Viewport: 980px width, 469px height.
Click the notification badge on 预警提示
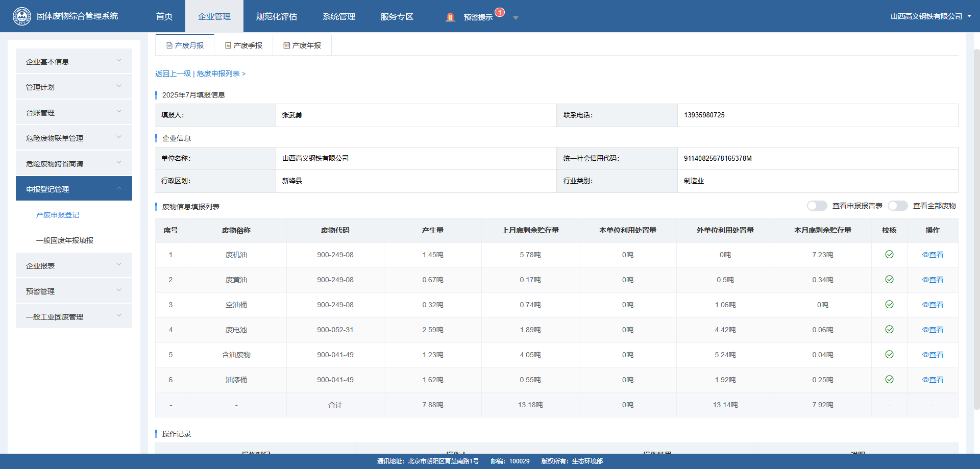(x=500, y=12)
